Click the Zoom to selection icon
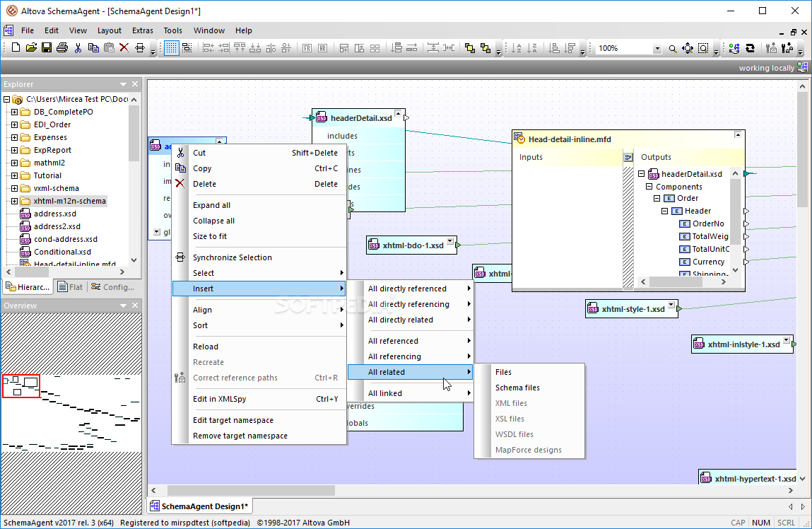Screen dimensions: 812x529 coord(703,49)
